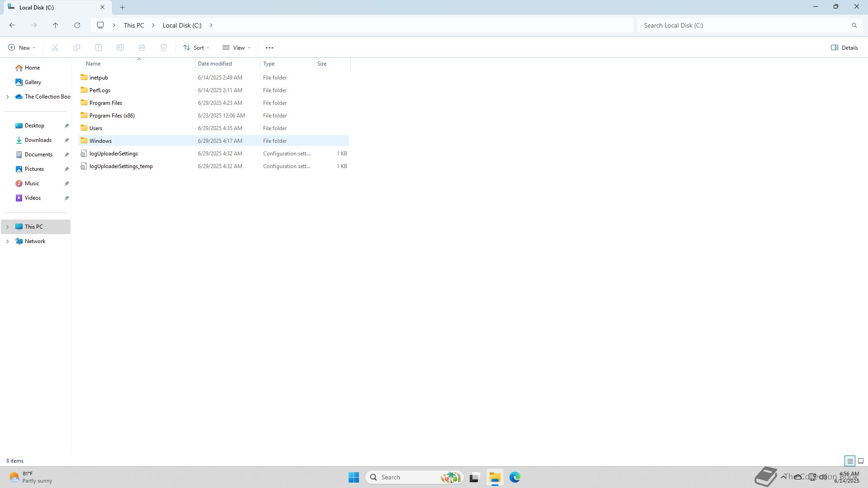This screenshot has height=488, width=868.
Task: Click the Delete trash icon in toolbar
Action: coord(164,47)
